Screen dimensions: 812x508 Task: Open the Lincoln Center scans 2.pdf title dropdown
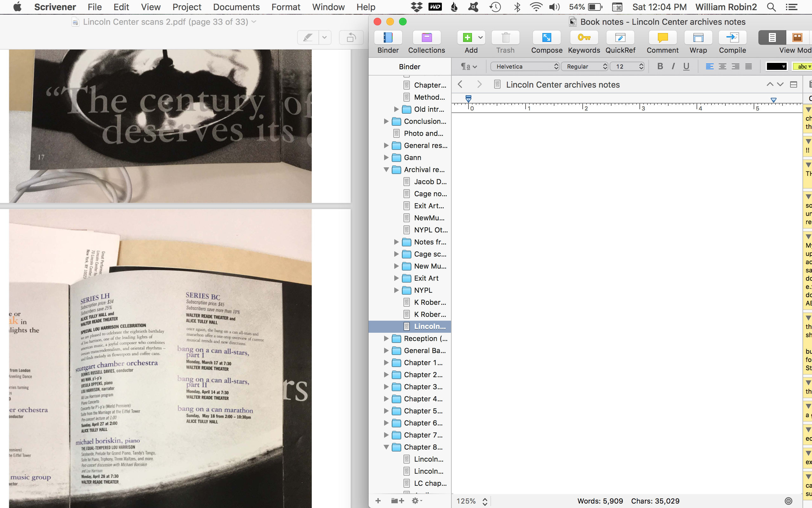click(254, 22)
